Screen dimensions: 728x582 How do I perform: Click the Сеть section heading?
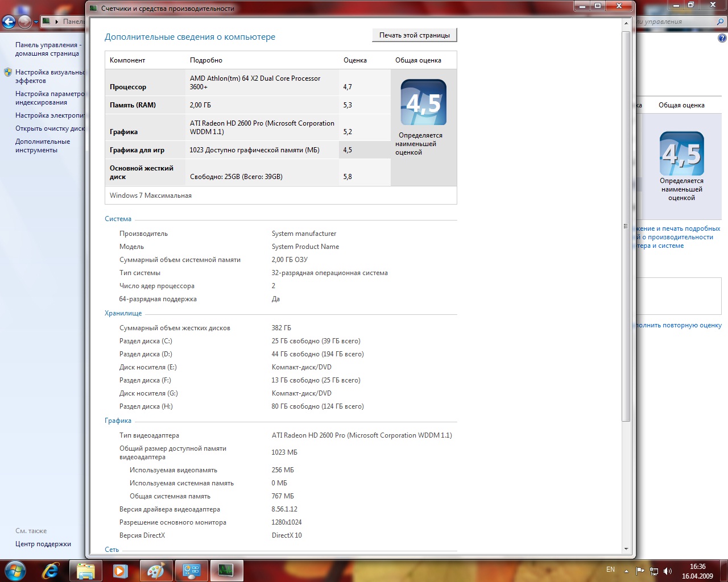111,550
